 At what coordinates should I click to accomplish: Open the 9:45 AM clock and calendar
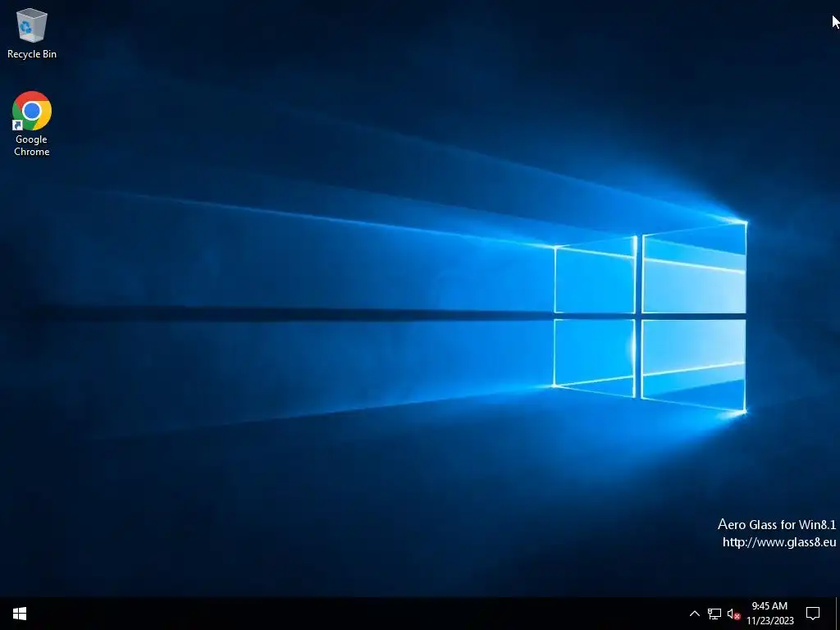pos(769,614)
